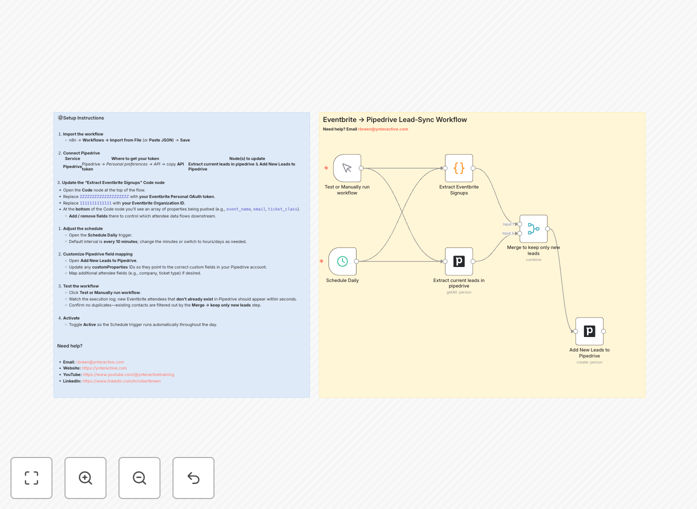Open the Add New Leads to Pipedrive node
Image resolution: width=697 pixels, height=509 pixels.
589,331
